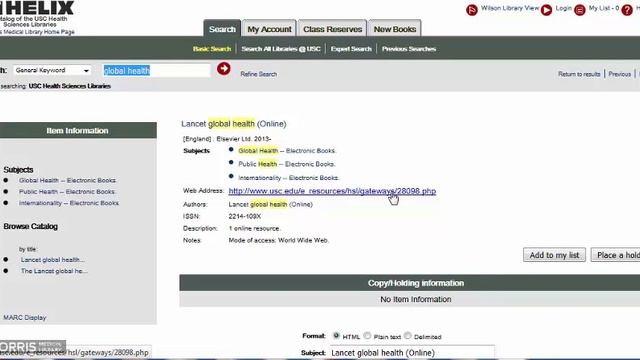The width and height of the screenshot is (640, 360).
Task: Open the General Keyword dropdown
Action: point(52,70)
